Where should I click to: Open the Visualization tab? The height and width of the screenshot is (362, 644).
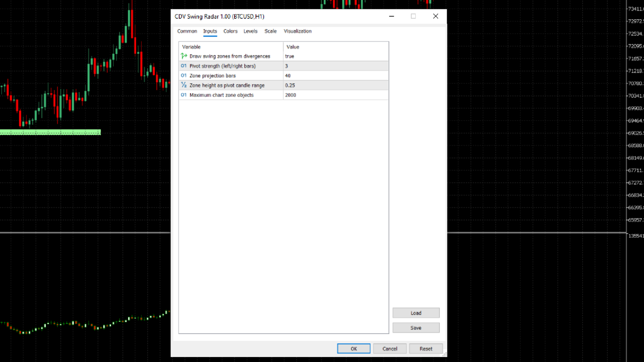[x=298, y=31]
